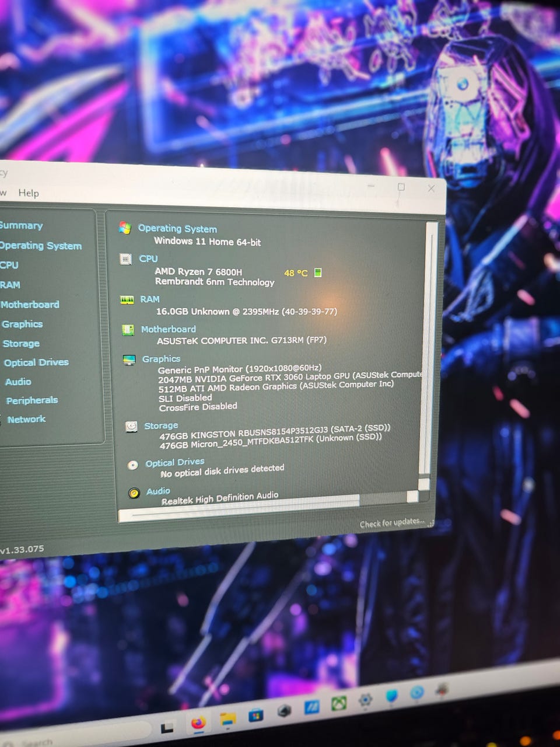Open Firefox from the taskbar
Viewport: 560px width, 747px height.
tap(199, 723)
